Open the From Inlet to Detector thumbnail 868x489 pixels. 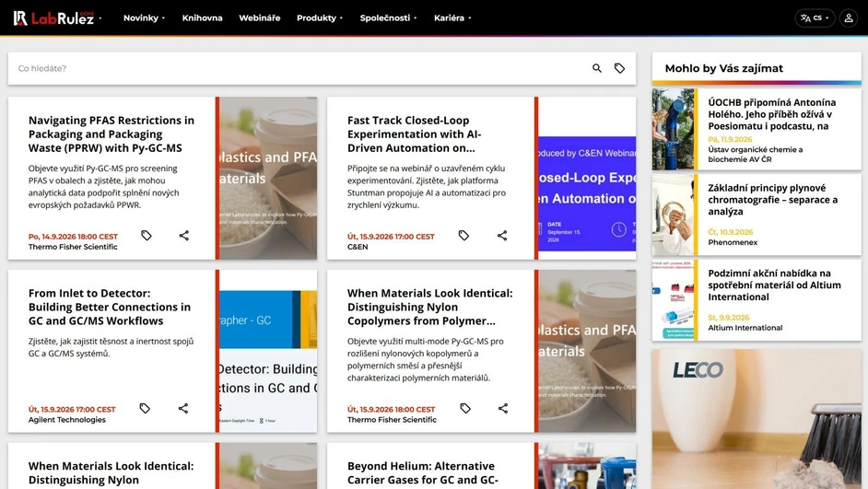268,351
